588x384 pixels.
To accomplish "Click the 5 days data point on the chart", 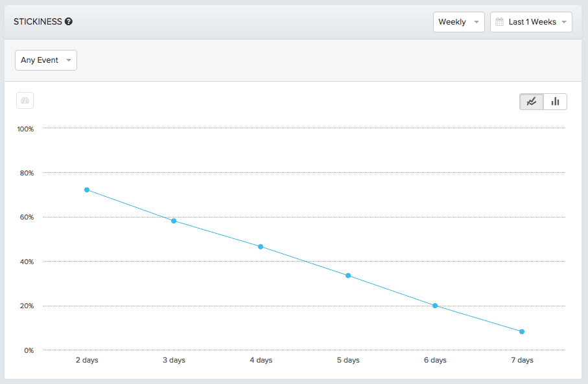I will [348, 275].
